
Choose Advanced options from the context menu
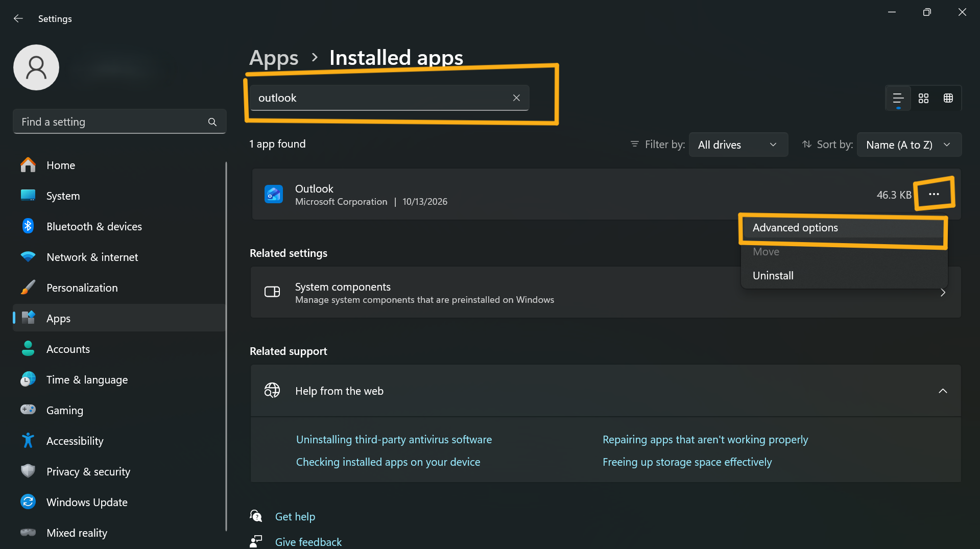point(843,228)
